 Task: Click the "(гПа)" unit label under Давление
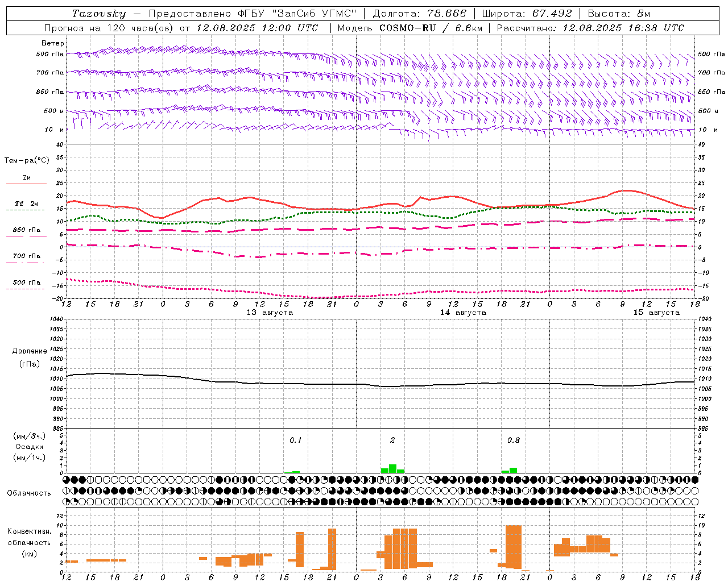point(28,364)
